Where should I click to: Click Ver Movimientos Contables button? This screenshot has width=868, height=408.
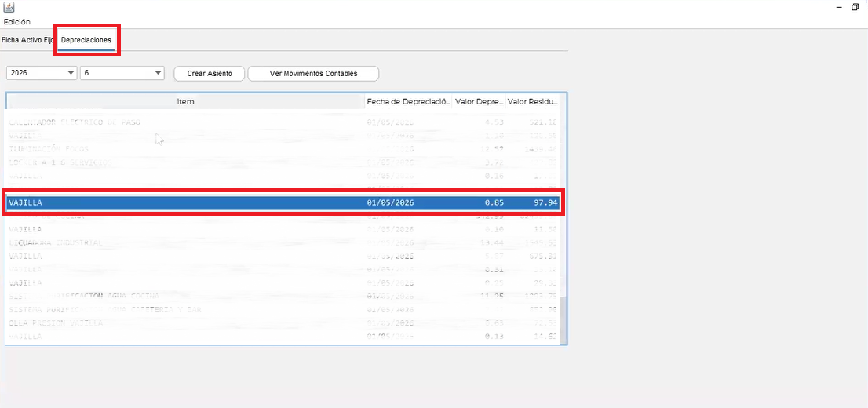click(x=313, y=73)
